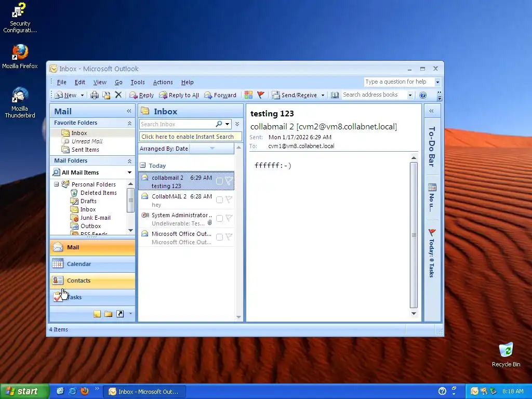Open the help question box dropdown
The height and width of the screenshot is (399, 532).
point(437,82)
